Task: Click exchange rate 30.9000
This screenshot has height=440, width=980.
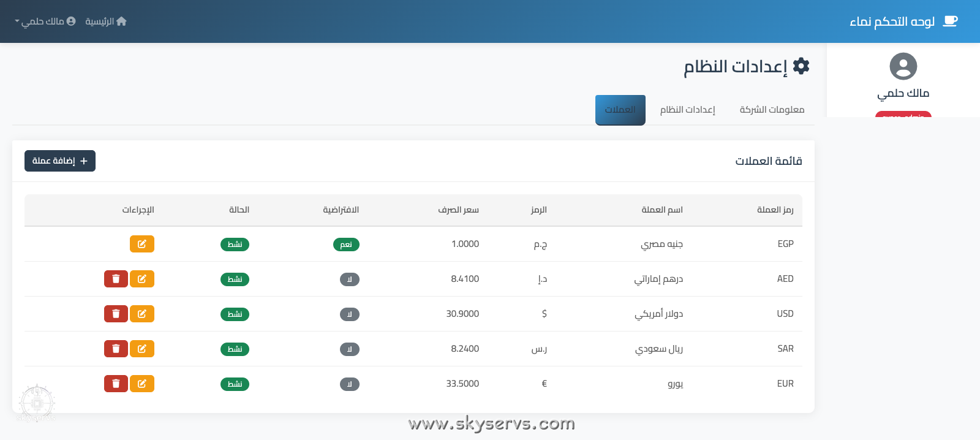Action: pos(462,314)
